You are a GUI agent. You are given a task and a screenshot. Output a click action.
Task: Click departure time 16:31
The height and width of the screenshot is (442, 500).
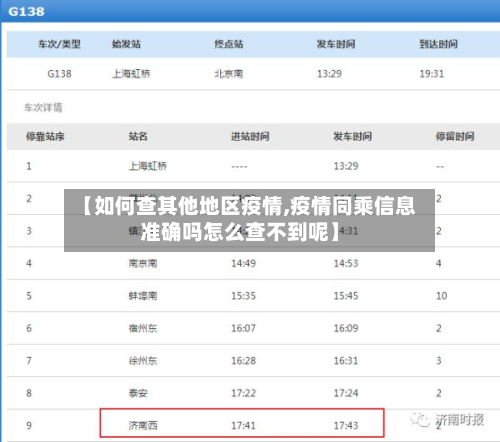pos(346,361)
